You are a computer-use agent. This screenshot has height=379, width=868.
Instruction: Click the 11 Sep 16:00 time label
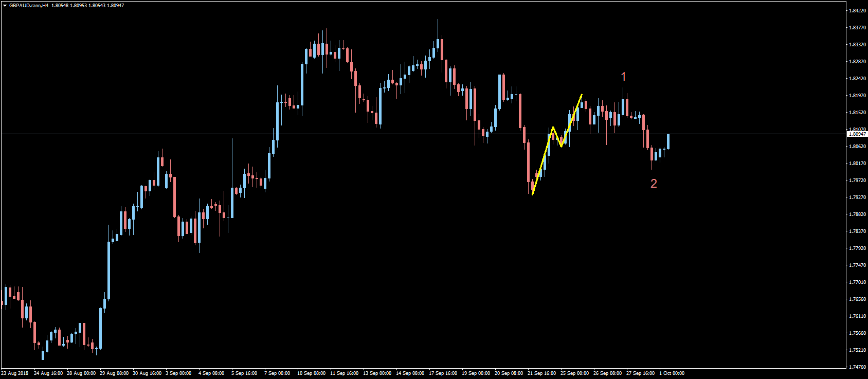point(345,373)
